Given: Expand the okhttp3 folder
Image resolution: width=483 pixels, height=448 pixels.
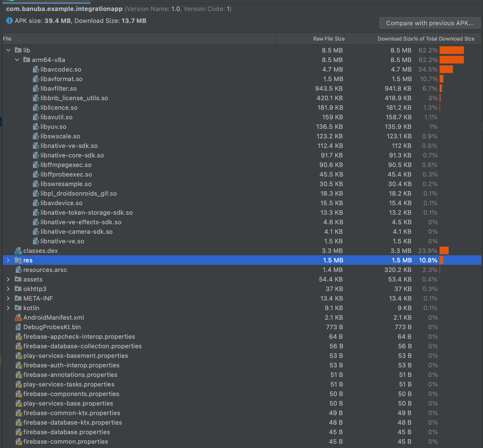Looking at the screenshot, I should pyautogui.click(x=9, y=289).
